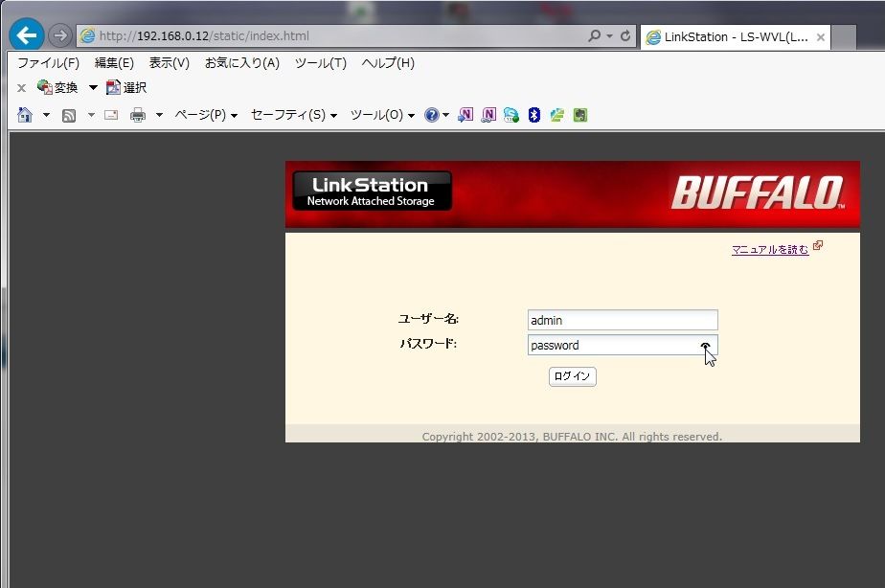Image resolution: width=885 pixels, height=588 pixels.
Task: Click the Evernote clipper icon
Action: [580, 115]
